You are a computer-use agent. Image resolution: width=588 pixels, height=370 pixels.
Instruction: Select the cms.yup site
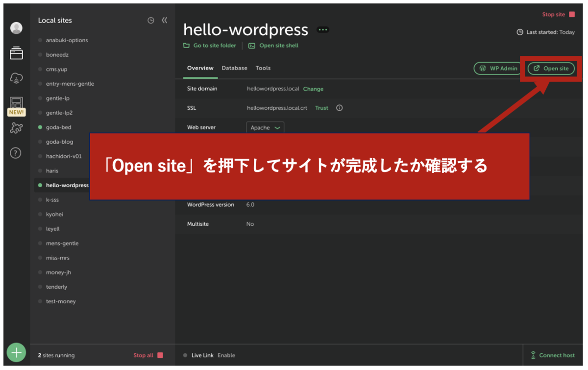(x=57, y=69)
